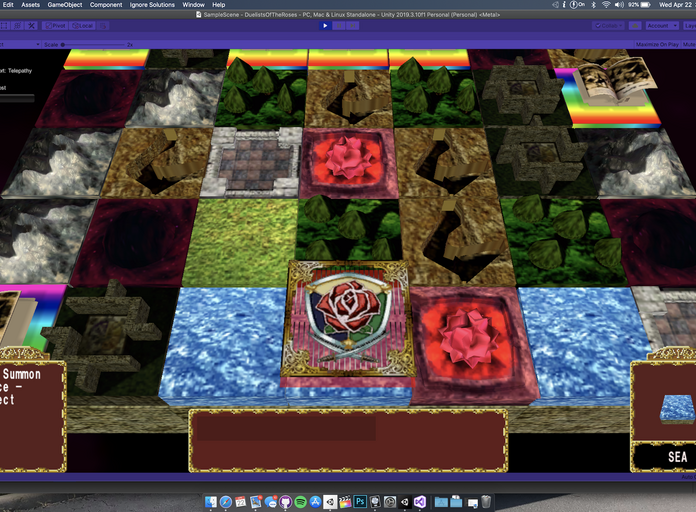The image size is (696, 512).
Task: Click the Summon text in left panel
Action: pyautogui.click(x=21, y=374)
